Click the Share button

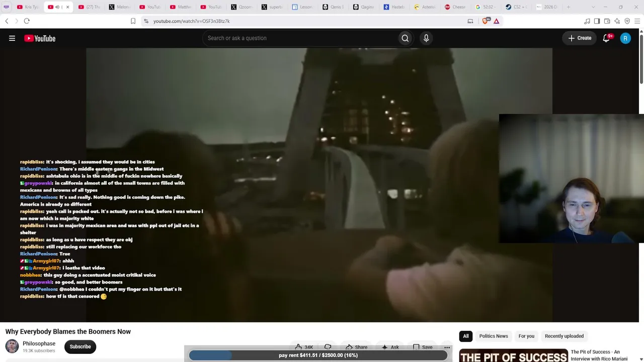[356, 347]
